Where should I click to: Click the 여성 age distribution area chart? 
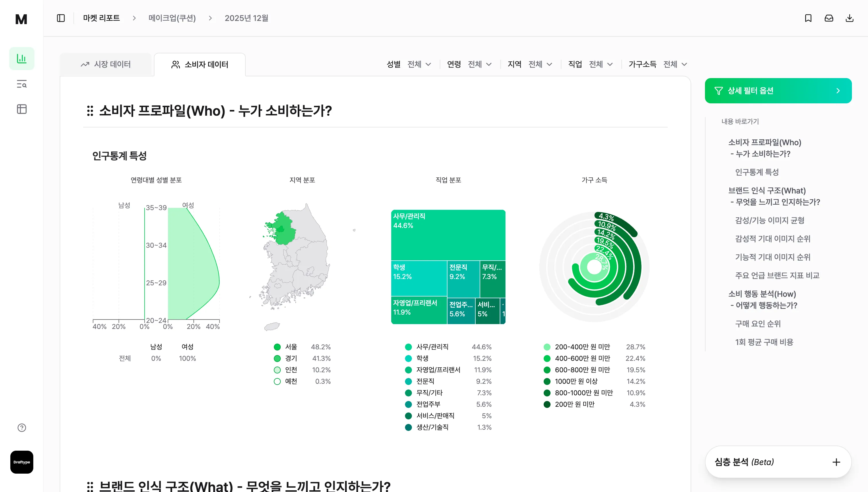193,264
